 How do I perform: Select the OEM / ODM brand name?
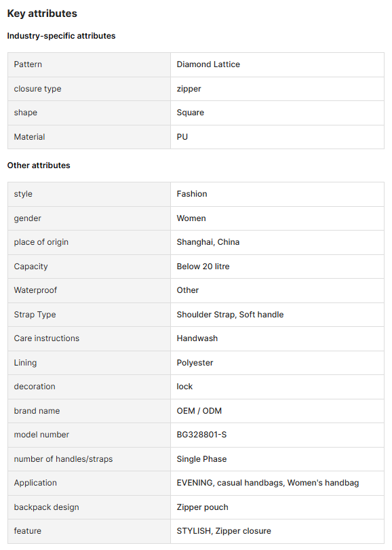point(199,411)
